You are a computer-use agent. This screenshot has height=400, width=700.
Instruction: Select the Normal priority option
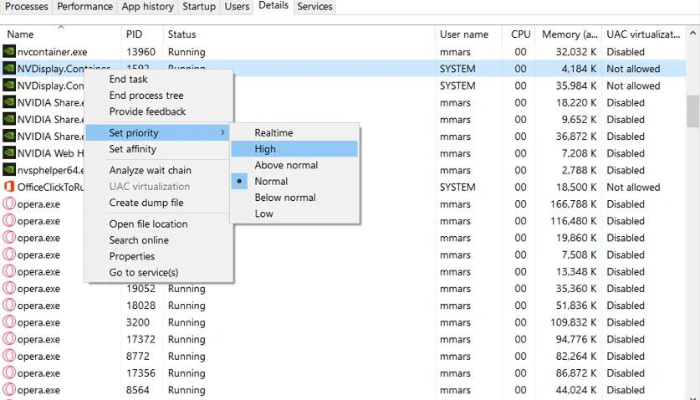click(295, 181)
